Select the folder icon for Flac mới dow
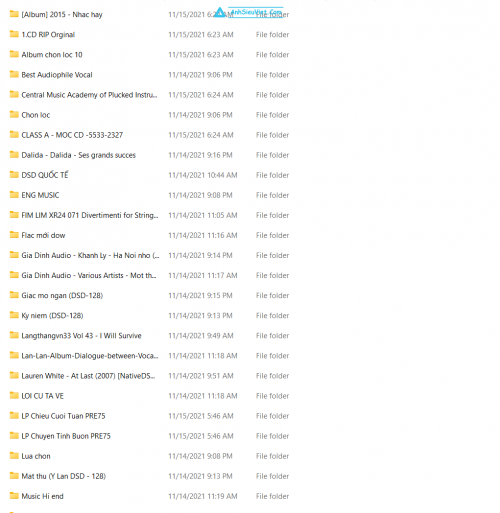 click(14, 235)
